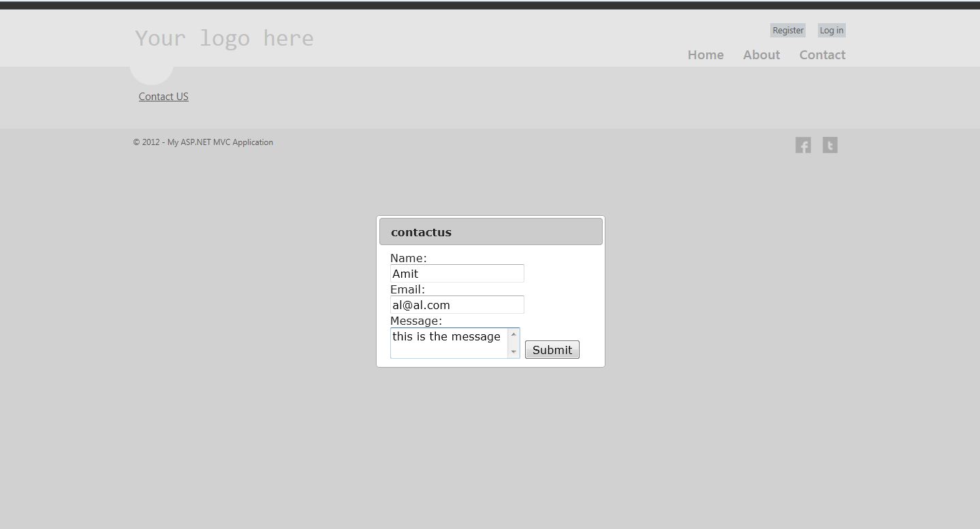980x529 pixels.
Task: Click the Email: field label
Action: pyautogui.click(x=407, y=289)
